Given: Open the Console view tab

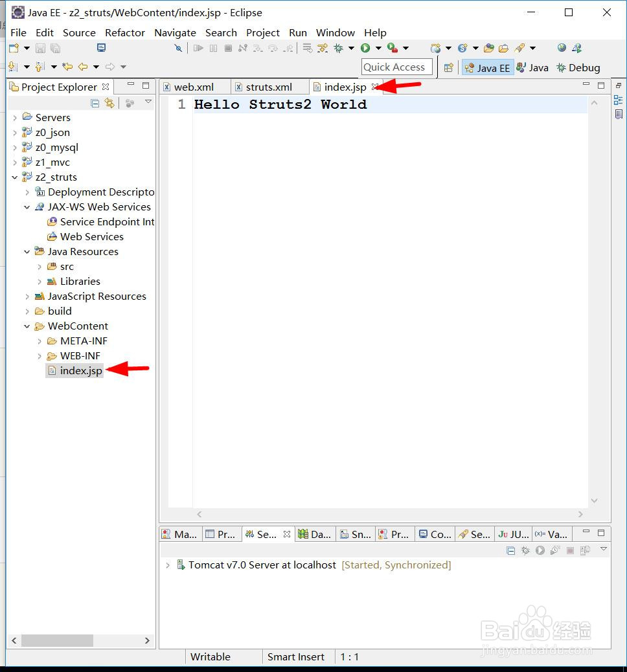Looking at the screenshot, I should pyautogui.click(x=435, y=534).
